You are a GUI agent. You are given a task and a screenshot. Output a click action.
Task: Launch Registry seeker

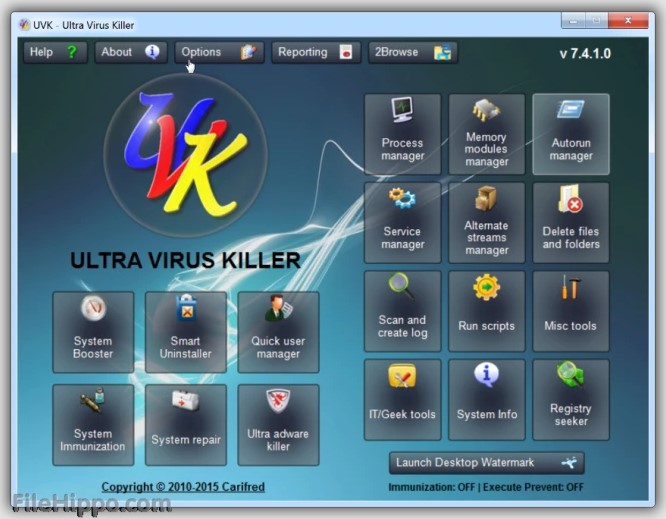[571, 399]
